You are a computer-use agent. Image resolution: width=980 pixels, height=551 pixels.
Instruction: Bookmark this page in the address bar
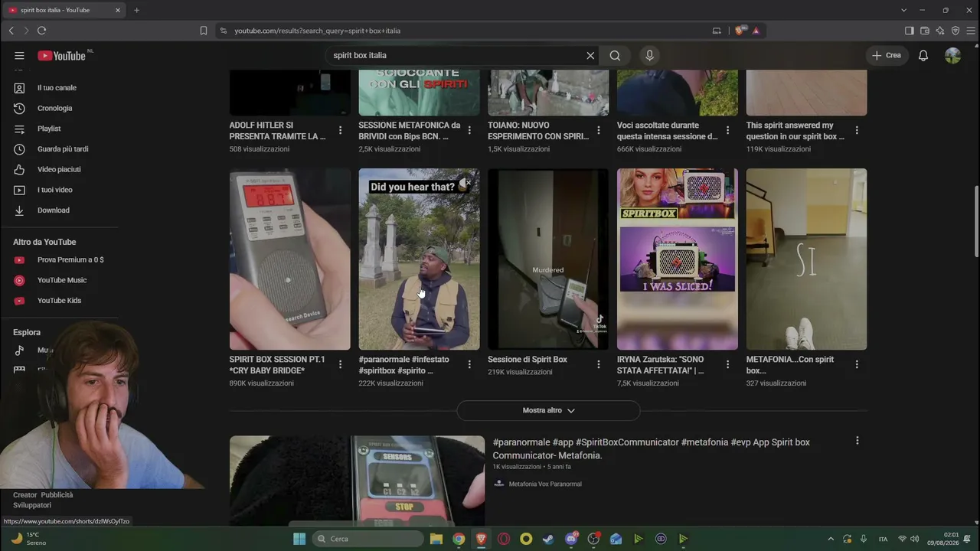coord(204,31)
